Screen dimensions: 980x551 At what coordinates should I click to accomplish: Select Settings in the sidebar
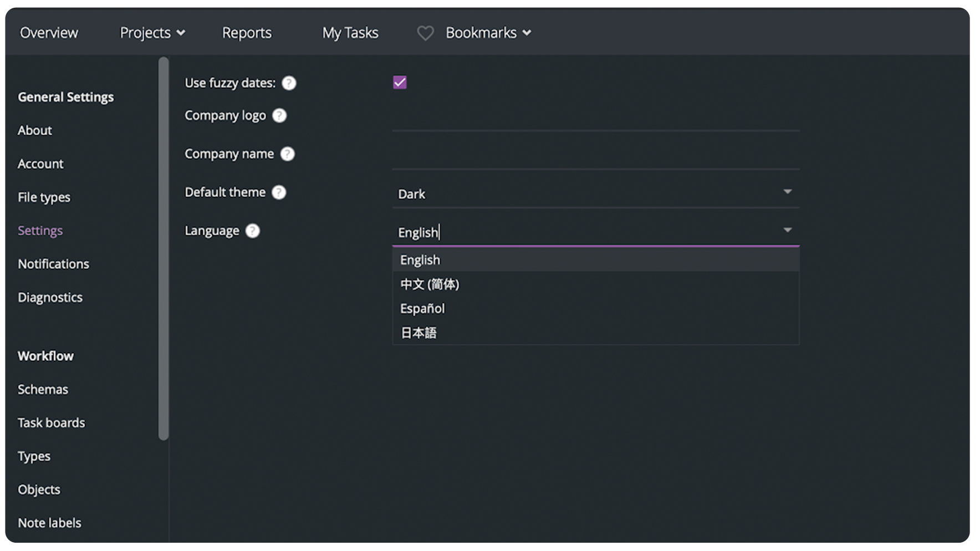(x=40, y=231)
